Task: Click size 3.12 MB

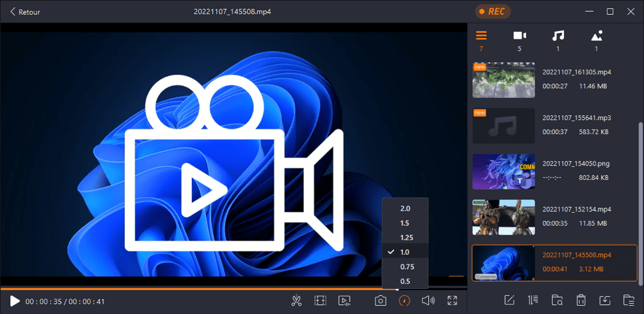Action: click(591, 269)
